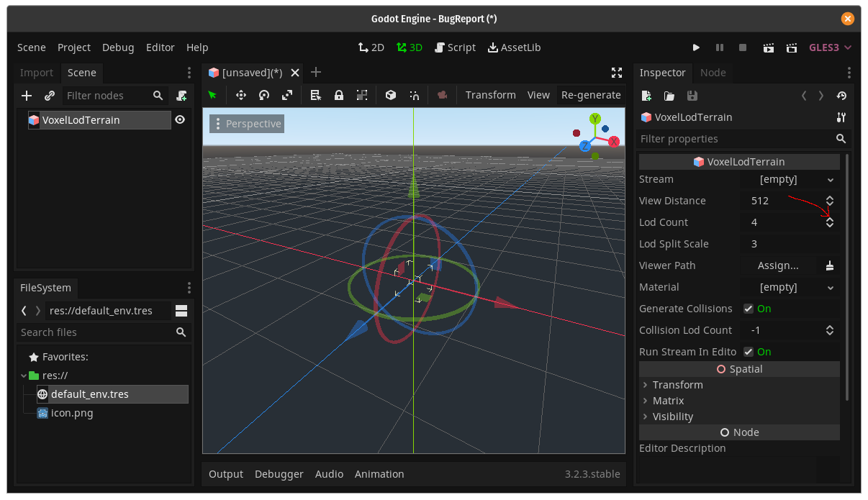Image resolution: width=868 pixels, height=500 pixels.
Task: Click Assign for Viewer Path
Action: tap(779, 265)
